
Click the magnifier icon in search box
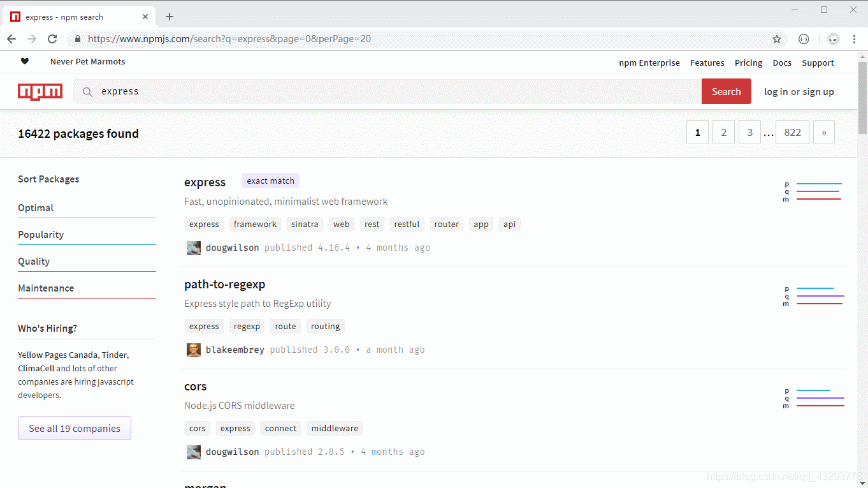(88, 92)
